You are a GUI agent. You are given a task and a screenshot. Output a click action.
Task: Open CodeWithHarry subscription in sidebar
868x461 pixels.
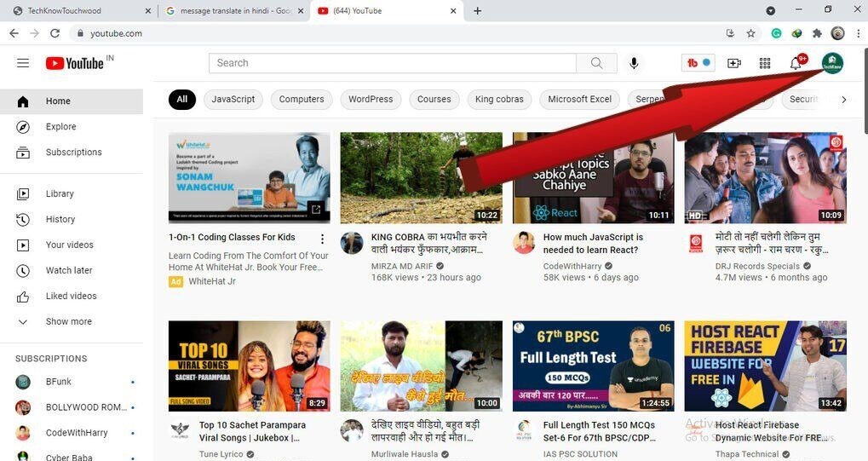(x=72, y=433)
